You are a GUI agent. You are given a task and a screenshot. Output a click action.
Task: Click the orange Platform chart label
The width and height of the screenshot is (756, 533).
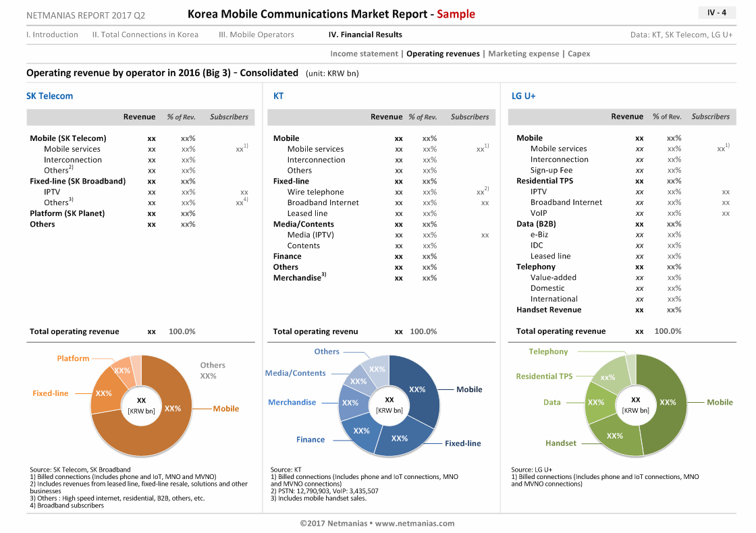tap(74, 358)
